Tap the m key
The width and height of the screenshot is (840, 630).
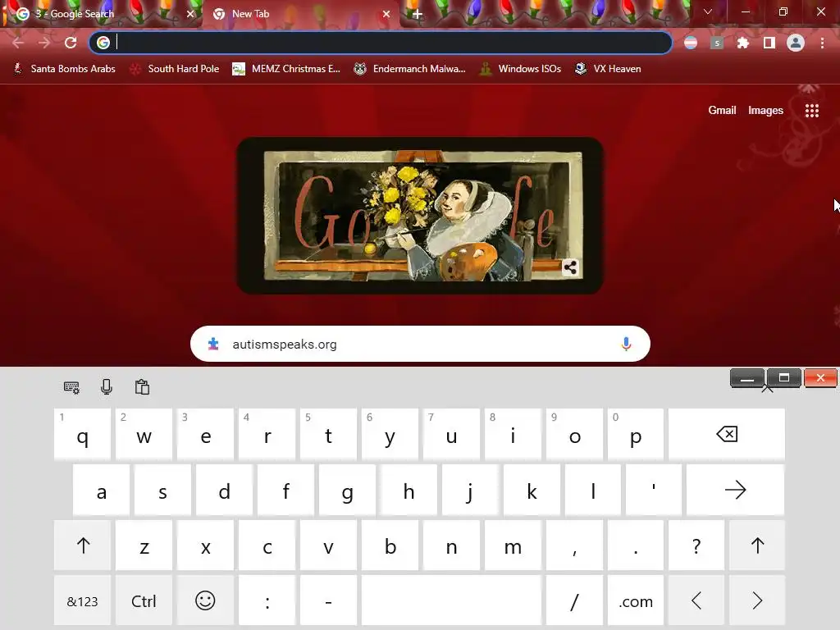513,546
